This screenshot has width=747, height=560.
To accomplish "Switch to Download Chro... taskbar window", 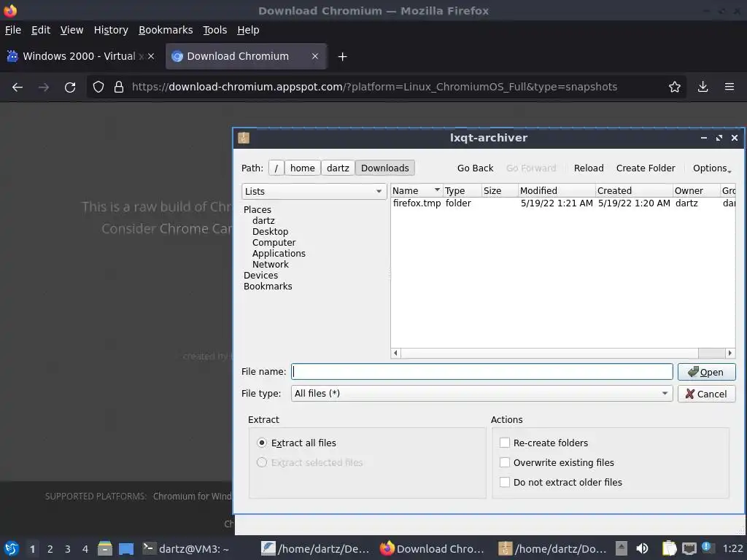I will 432,549.
